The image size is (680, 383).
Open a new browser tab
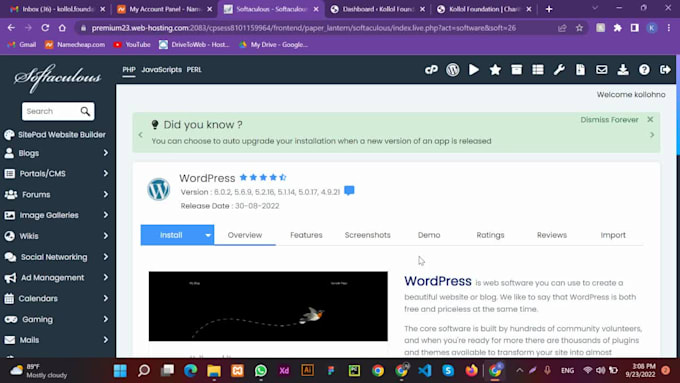point(549,9)
